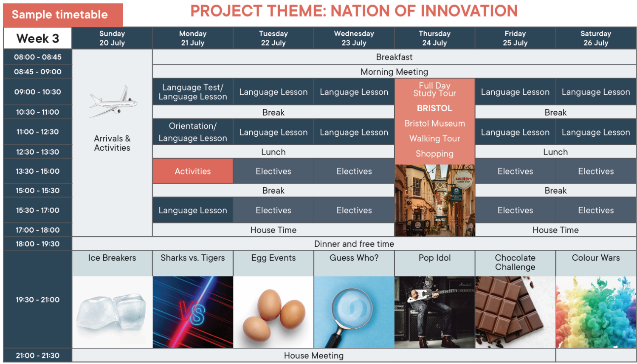This screenshot has width=637, height=364.
Task: Select the 11:00 - 12:30 time slot
Action: [x=38, y=132]
